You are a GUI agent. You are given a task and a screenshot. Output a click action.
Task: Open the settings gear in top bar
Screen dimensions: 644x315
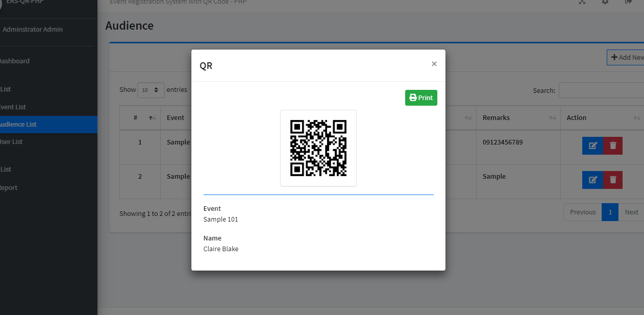pos(605,2)
